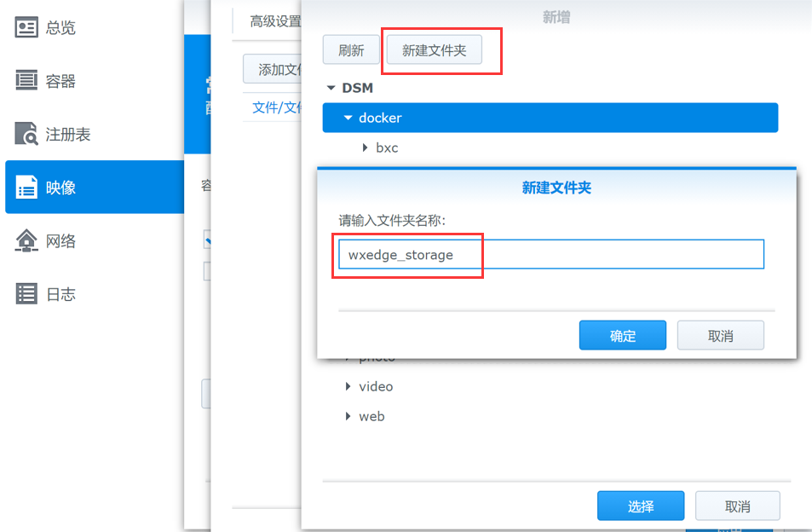Collapse the docker folder arrow
Screen dimensions: 812x532
[348, 118]
